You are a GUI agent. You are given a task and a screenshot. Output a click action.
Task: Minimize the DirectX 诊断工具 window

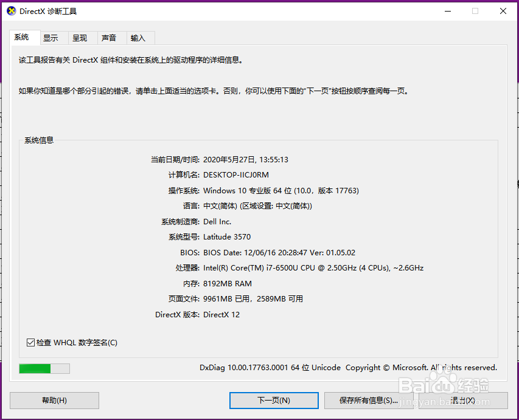coord(447,11)
